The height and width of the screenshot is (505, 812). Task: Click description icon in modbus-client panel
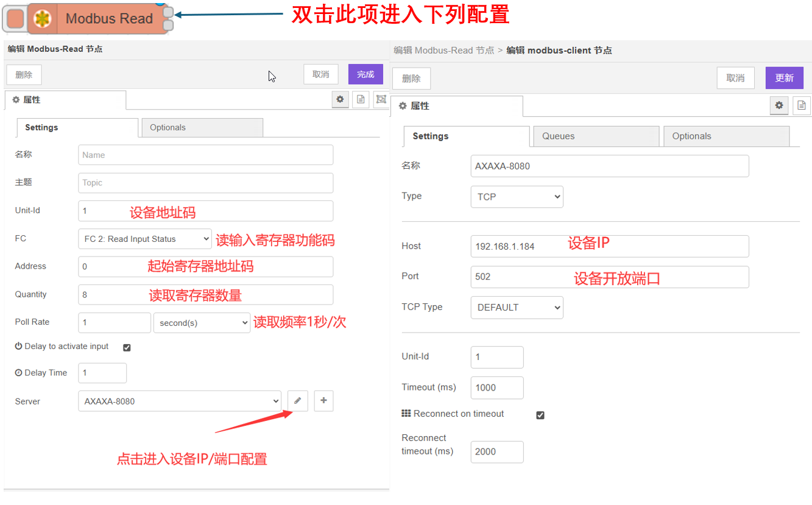click(x=801, y=105)
